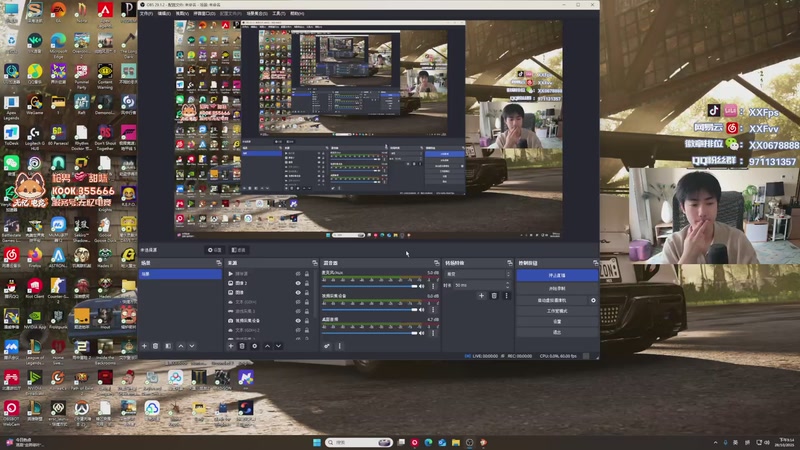Open 工具(T) menu in OBS
The height and width of the screenshot is (450, 800).
[x=279, y=13]
